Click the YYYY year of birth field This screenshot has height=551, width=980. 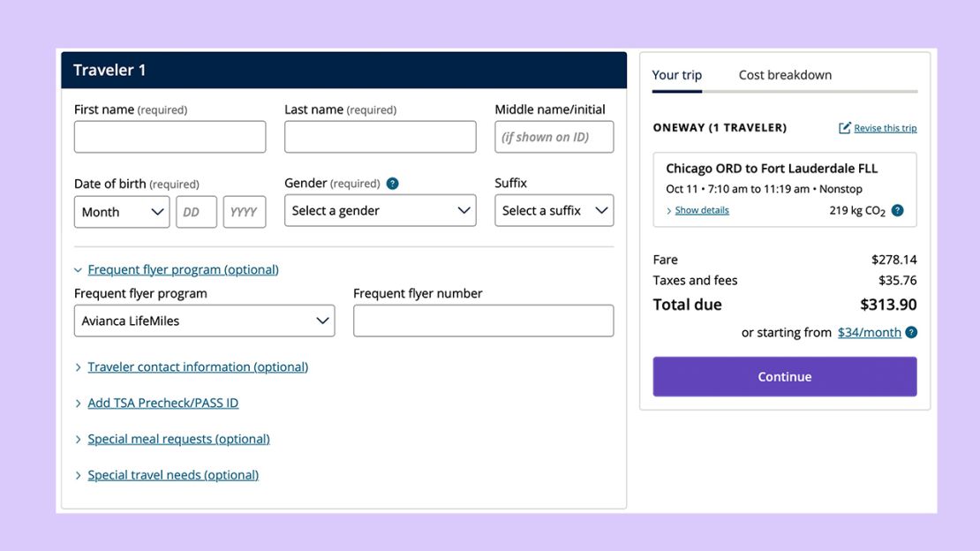(x=245, y=212)
